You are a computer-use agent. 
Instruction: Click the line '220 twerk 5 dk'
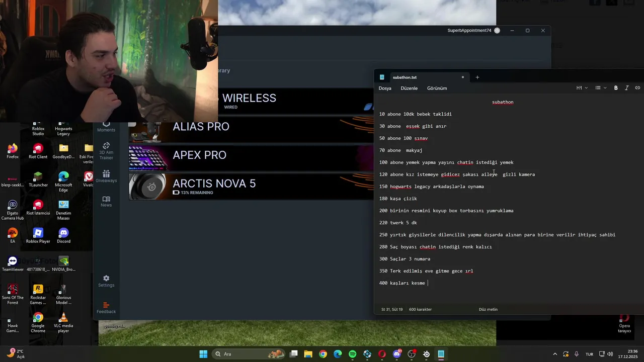(398, 223)
